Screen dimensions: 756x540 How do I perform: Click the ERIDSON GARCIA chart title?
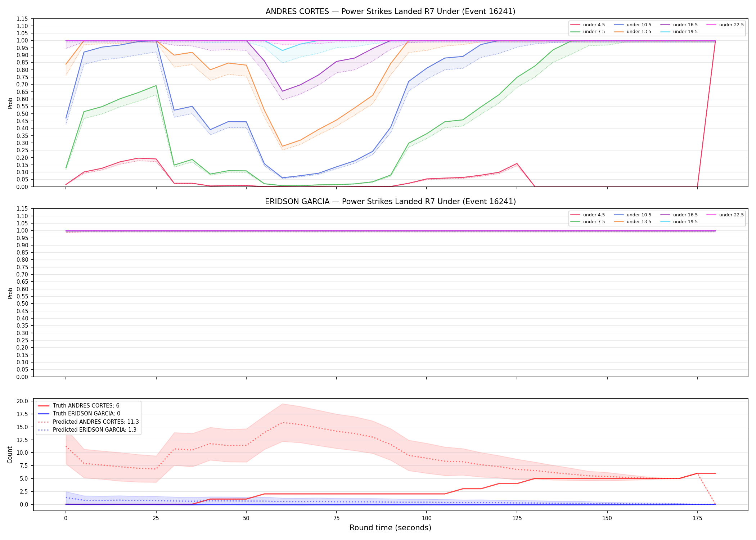[390, 202]
